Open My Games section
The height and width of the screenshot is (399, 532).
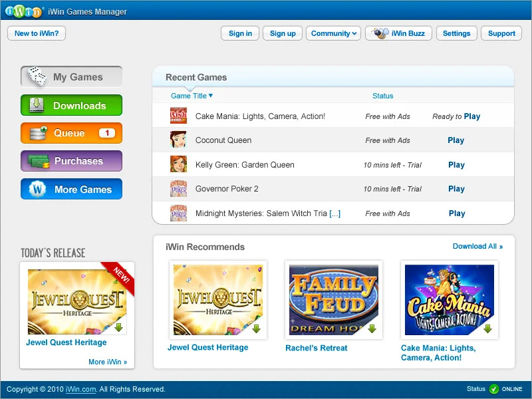pyautogui.click(x=71, y=76)
